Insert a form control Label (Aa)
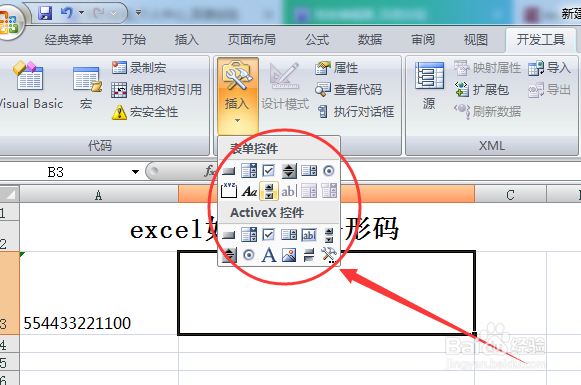Image resolution: width=581 pixels, height=385 pixels. coord(249,191)
